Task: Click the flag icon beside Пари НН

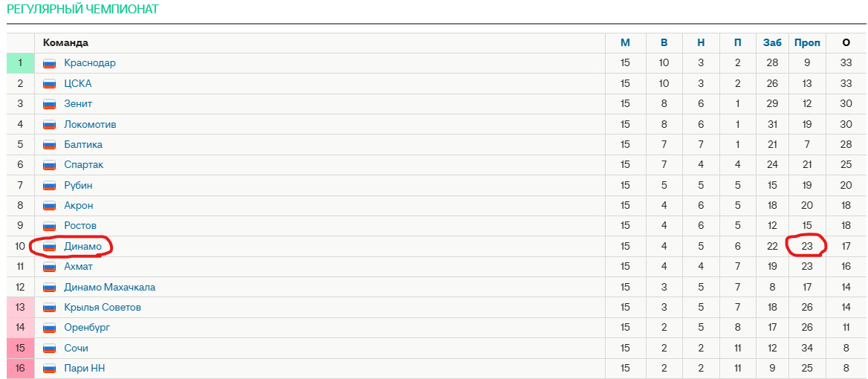Action: tap(50, 369)
